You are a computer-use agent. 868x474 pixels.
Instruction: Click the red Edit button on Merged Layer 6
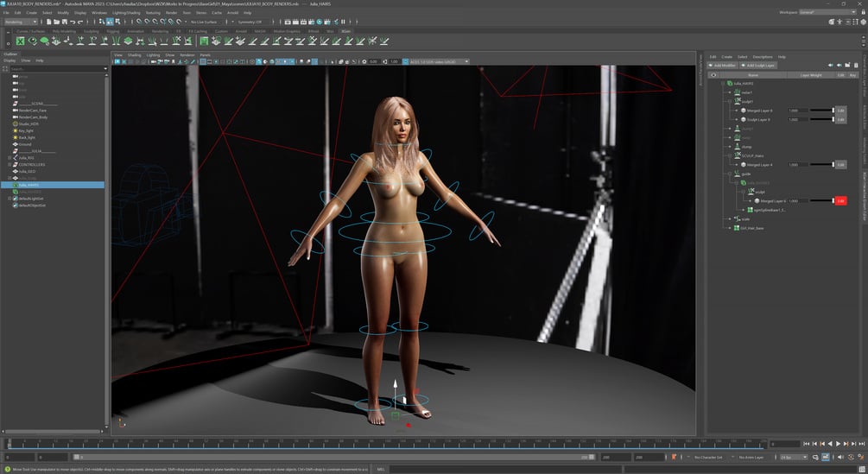coord(841,201)
